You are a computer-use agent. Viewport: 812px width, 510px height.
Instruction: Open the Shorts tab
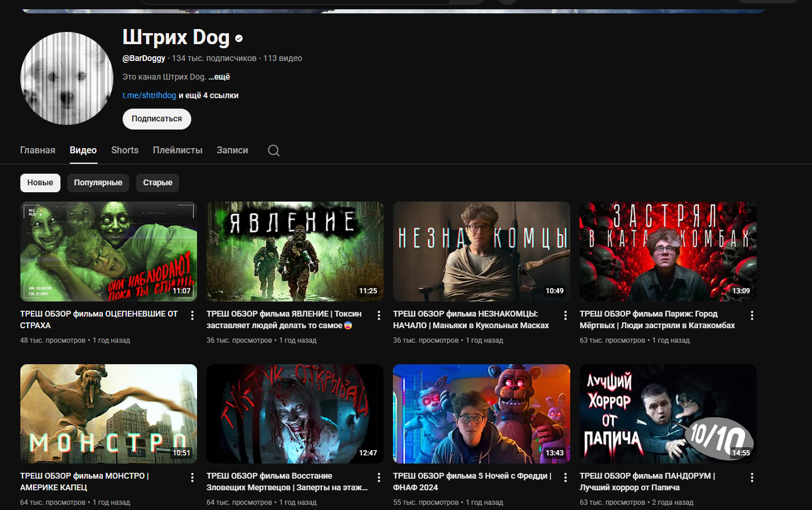(x=125, y=150)
